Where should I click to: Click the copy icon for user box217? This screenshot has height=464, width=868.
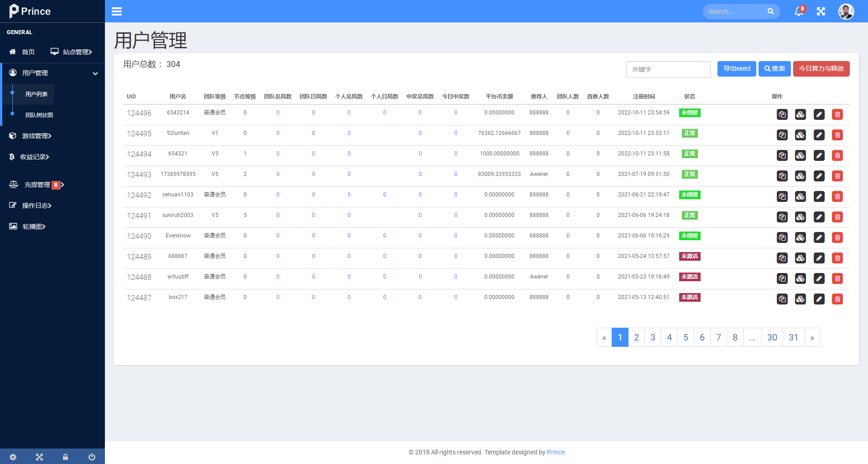(782, 299)
